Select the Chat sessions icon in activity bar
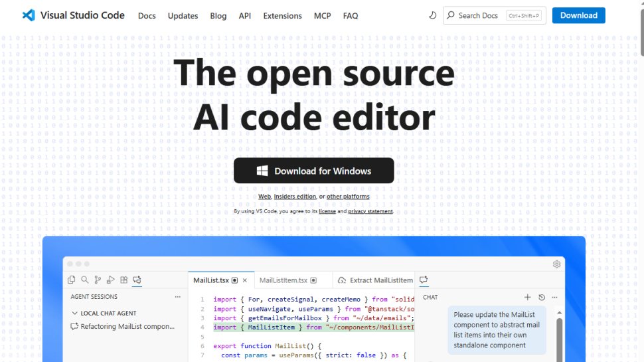The height and width of the screenshot is (362, 644). pos(137,280)
